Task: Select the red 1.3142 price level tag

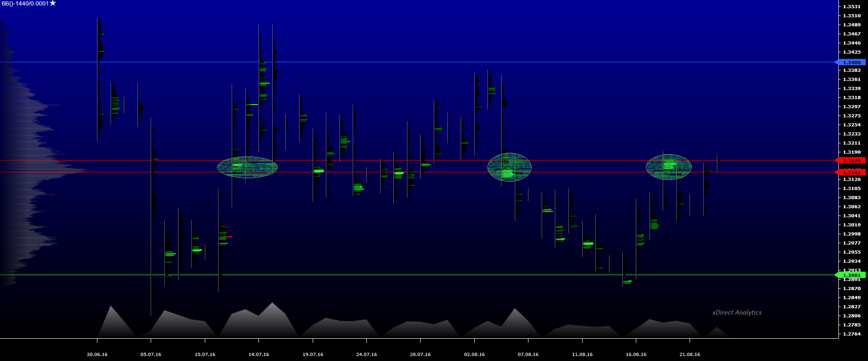Action: 851,172
